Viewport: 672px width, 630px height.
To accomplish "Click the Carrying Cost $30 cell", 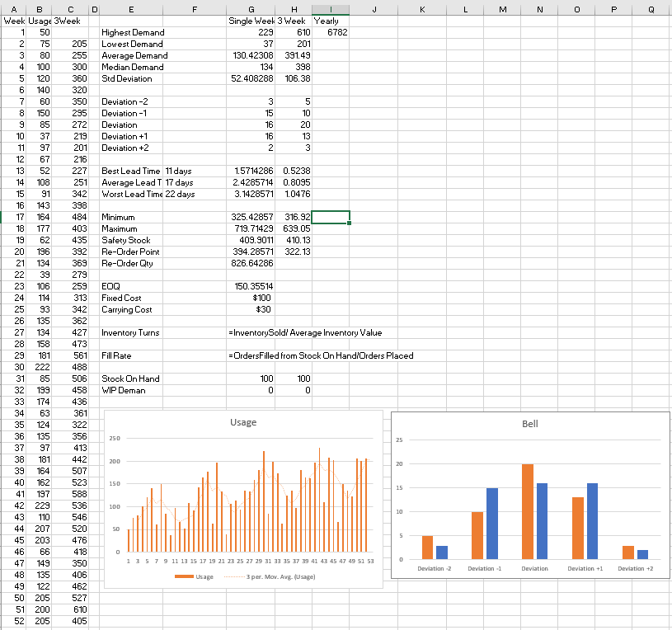I will (x=251, y=310).
